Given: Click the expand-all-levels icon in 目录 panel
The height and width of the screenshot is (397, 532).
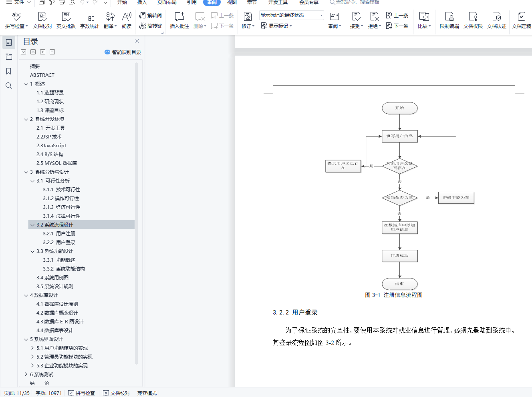Looking at the screenshot, I should point(24,52).
